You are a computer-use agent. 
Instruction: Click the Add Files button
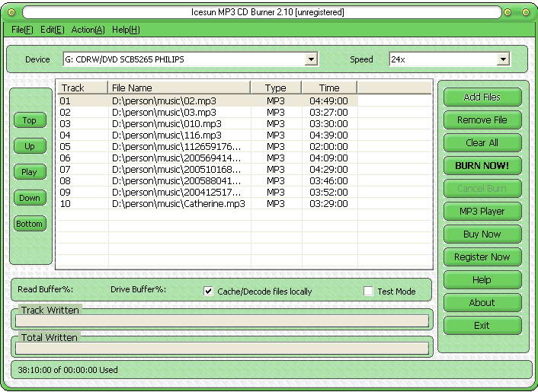pyautogui.click(x=482, y=97)
